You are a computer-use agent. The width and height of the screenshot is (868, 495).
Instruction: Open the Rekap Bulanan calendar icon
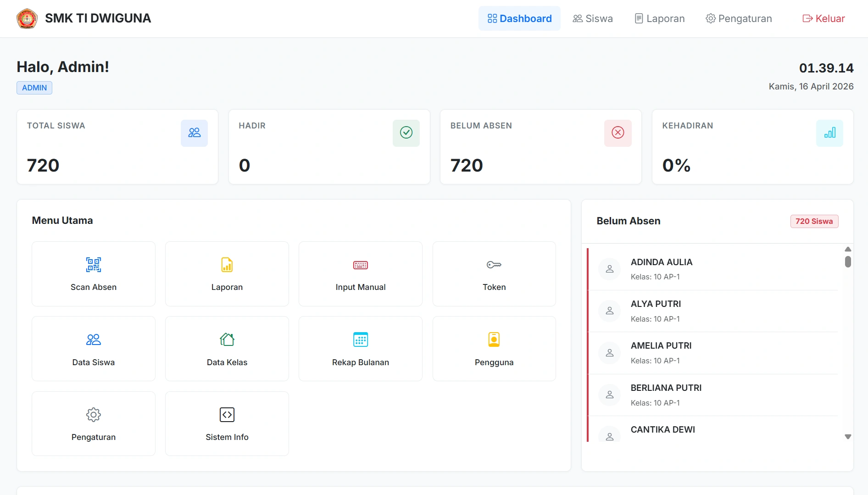click(x=361, y=339)
